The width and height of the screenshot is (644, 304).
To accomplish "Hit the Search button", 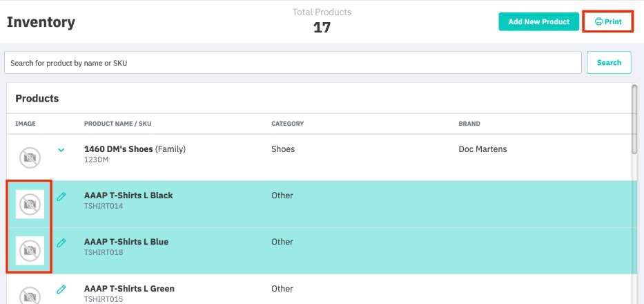I will click(609, 63).
